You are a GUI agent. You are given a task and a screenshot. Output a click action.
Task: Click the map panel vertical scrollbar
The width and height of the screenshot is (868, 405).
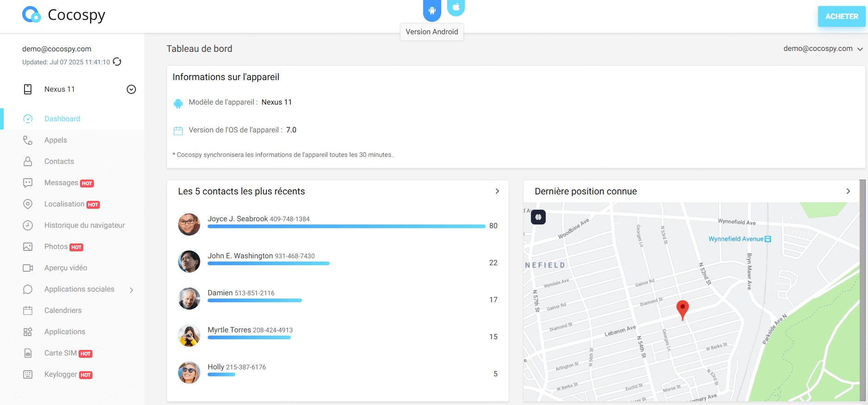[862, 290]
